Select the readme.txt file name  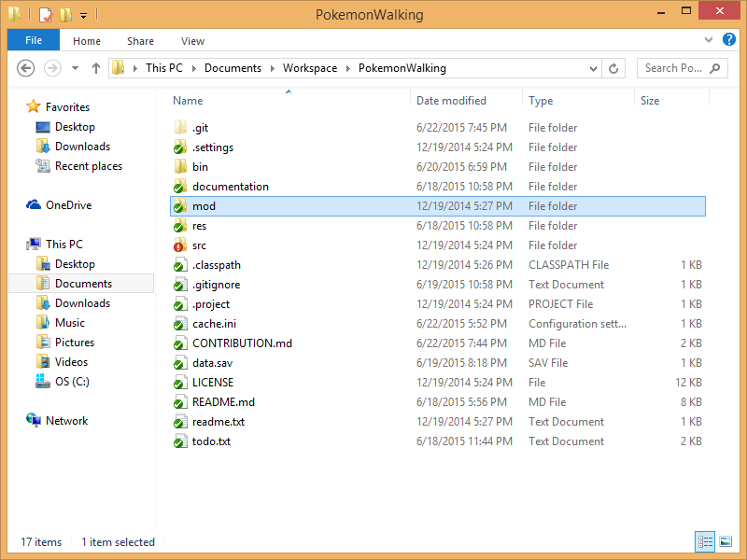(x=218, y=422)
